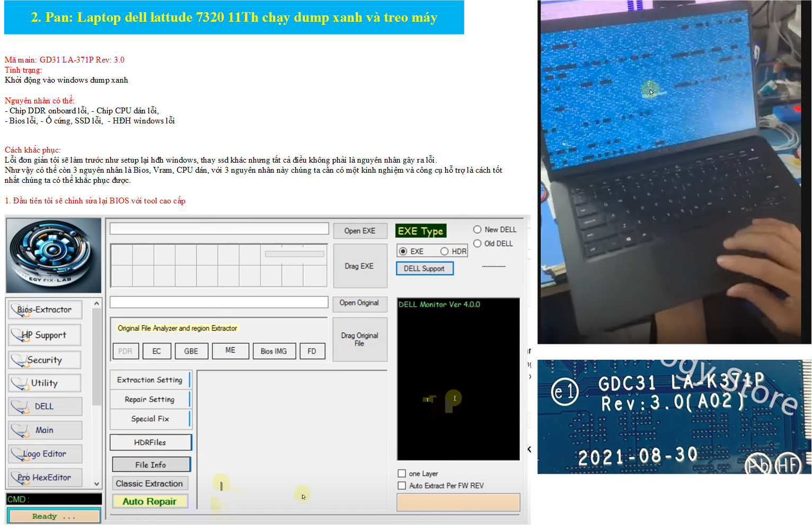The height and width of the screenshot is (525, 812).
Task: Click the EXE Type label
Action: tap(421, 231)
